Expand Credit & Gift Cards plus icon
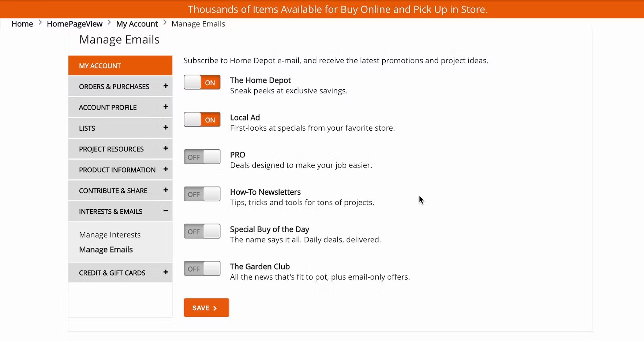 click(x=166, y=272)
